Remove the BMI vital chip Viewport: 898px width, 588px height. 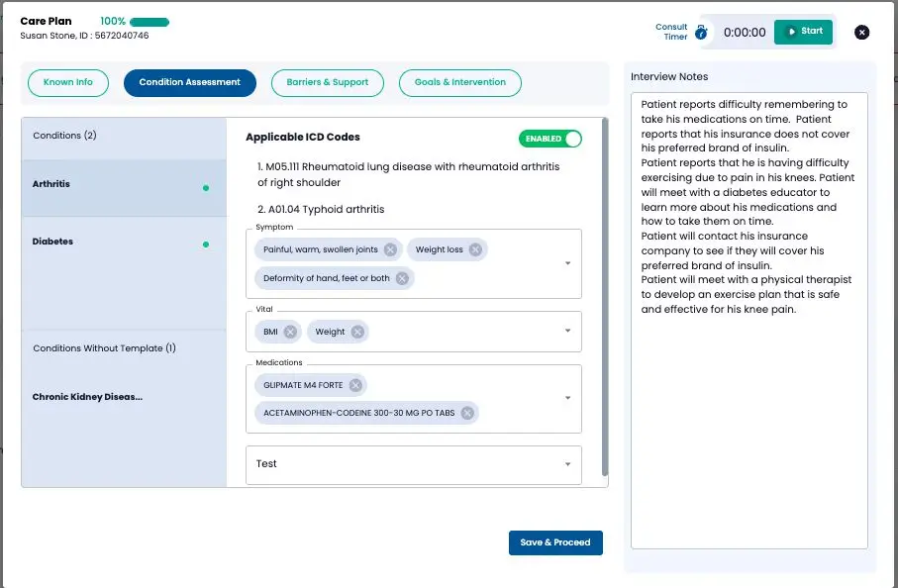290,332
